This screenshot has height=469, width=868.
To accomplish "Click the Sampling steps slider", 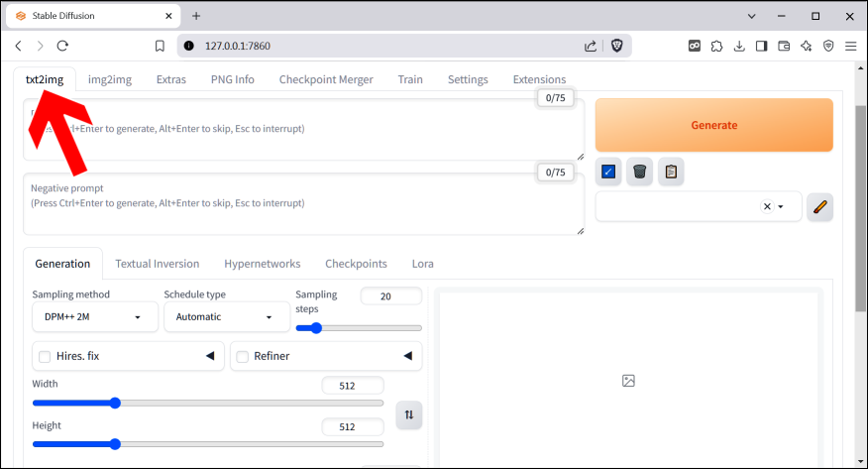I will (359, 328).
